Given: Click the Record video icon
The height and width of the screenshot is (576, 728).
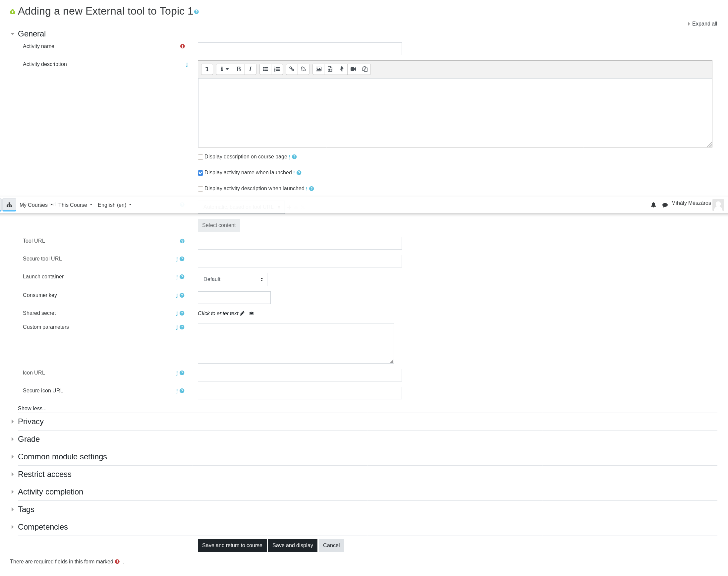Looking at the screenshot, I should coord(353,69).
